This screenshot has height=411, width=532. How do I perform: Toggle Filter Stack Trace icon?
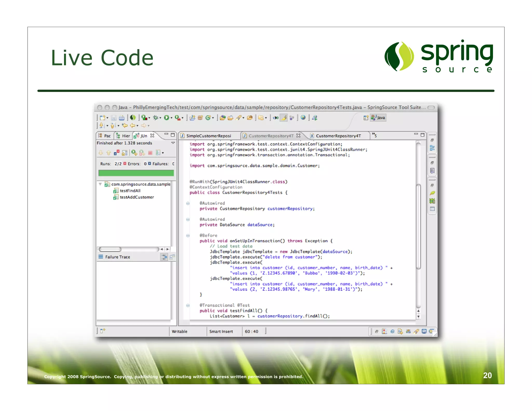164,257
